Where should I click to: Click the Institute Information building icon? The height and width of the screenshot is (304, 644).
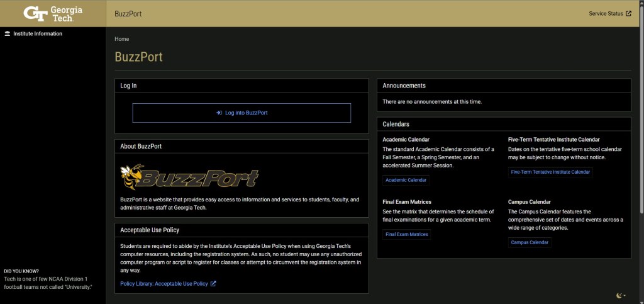tap(7, 34)
